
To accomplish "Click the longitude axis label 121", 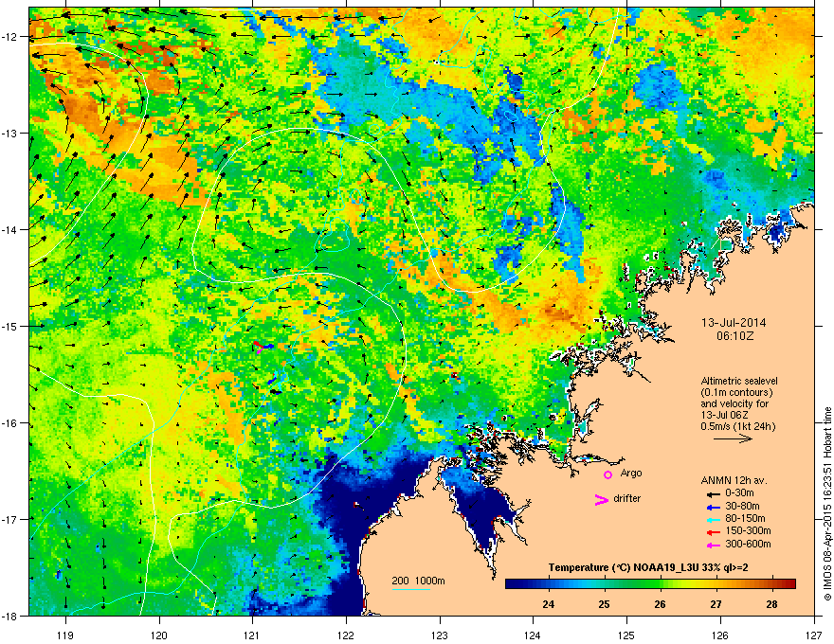I will coord(253,635).
